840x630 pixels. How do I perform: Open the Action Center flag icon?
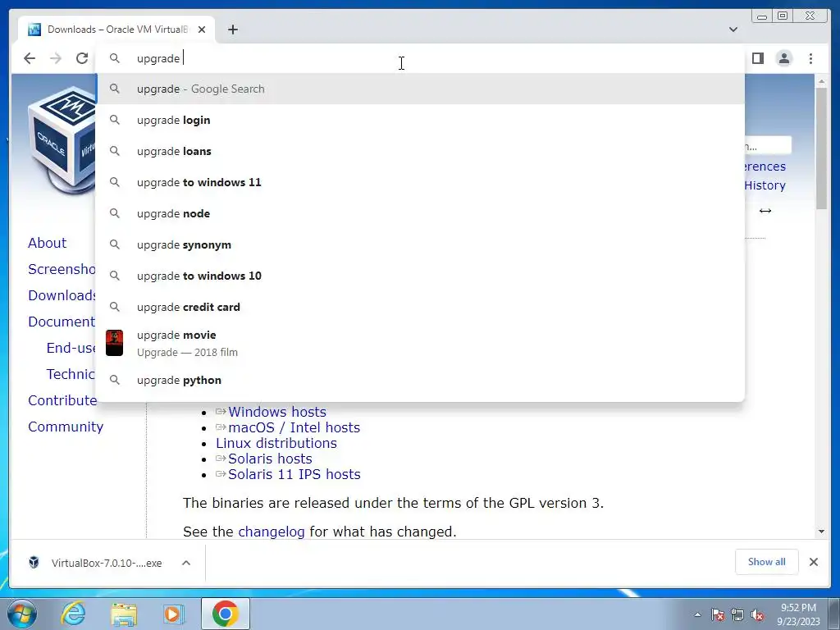click(x=717, y=614)
